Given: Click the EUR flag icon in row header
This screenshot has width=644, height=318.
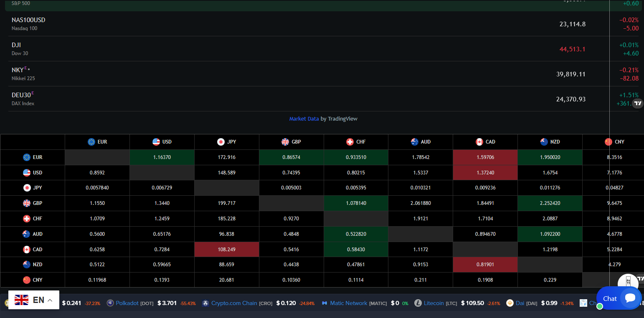Looking at the screenshot, I should pyautogui.click(x=27, y=157).
